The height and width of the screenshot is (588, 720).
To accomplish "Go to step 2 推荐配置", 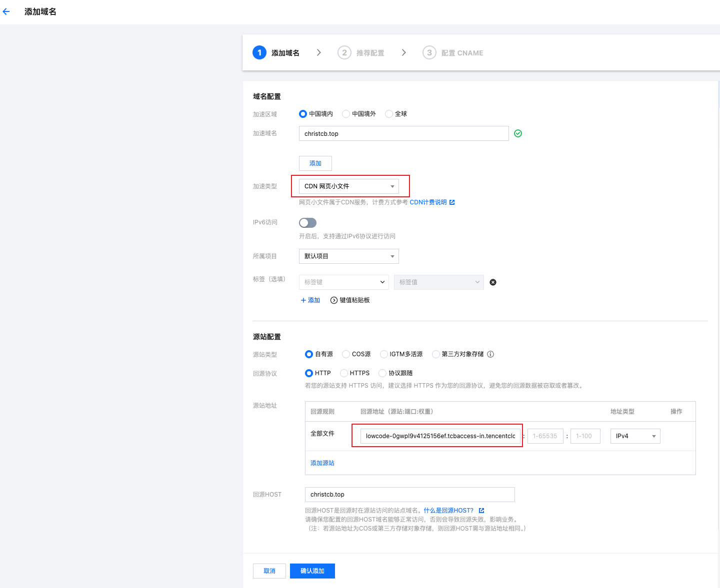I will (361, 53).
